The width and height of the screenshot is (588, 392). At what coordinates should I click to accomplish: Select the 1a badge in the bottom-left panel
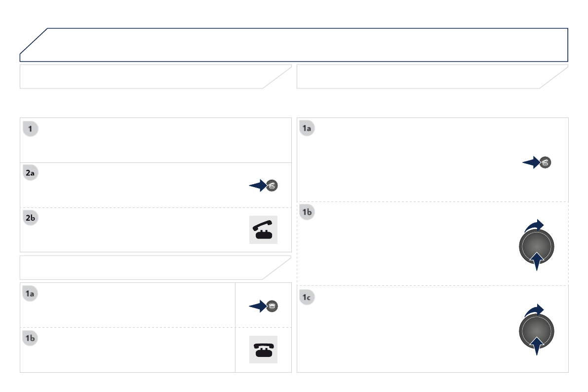click(31, 294)
